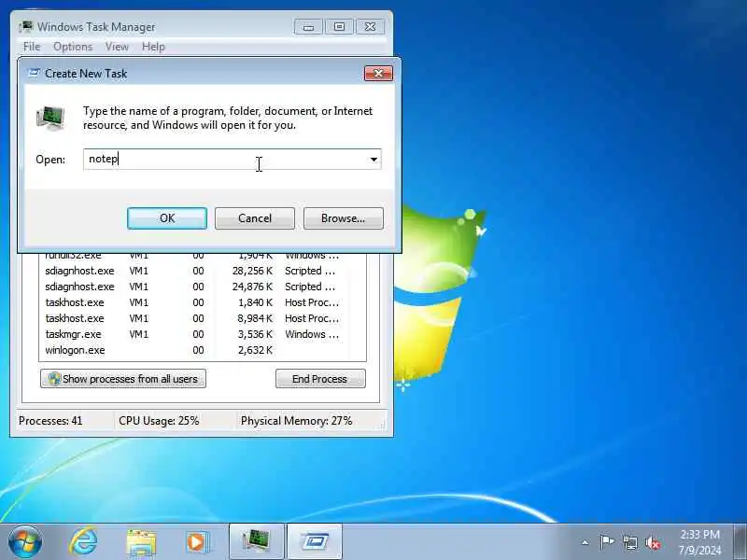This screenshot has width=747, height=560.
Task: Open Action Center flag tray icon
Action: (607, 542)
